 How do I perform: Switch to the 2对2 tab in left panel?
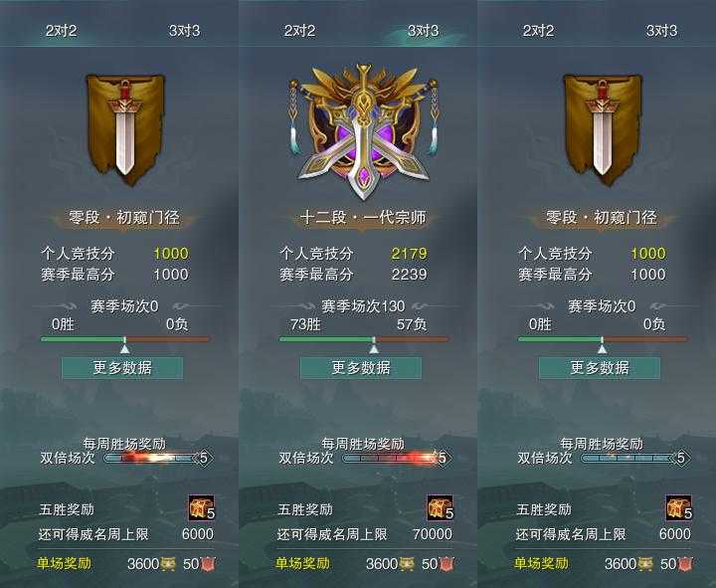click(x=62, y=31)
